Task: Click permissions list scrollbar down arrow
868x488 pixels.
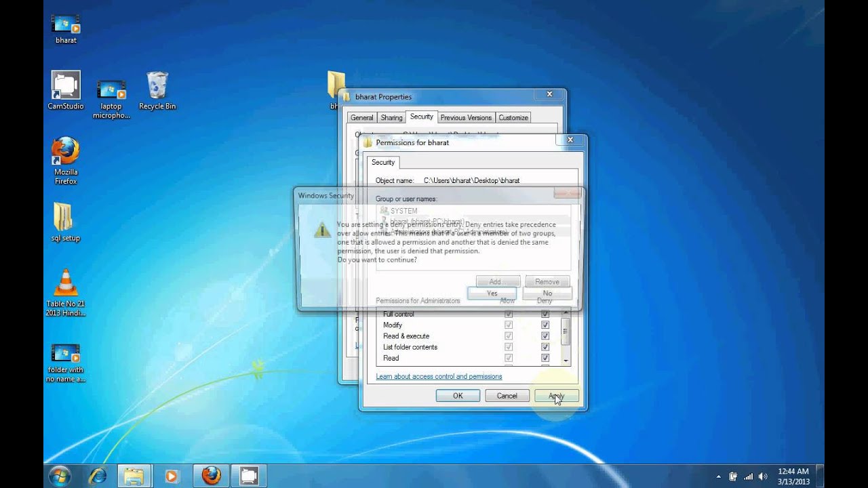Action: click(566, 361)
